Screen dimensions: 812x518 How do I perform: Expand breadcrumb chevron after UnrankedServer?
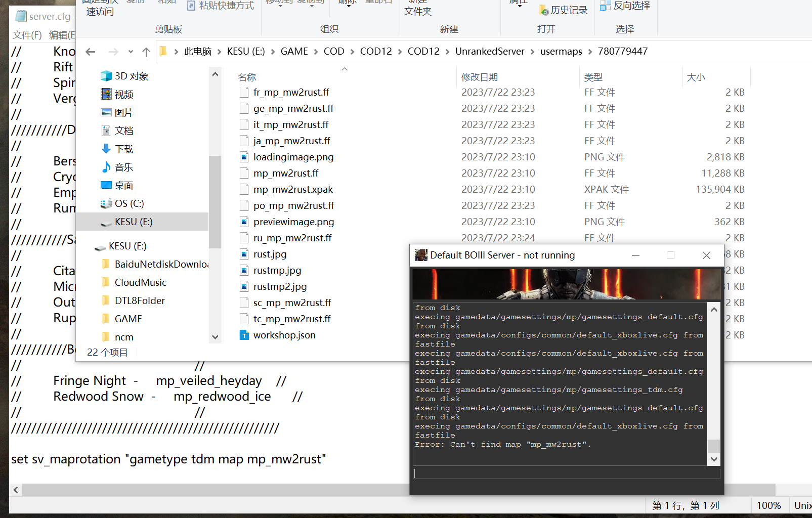[532, 52]
